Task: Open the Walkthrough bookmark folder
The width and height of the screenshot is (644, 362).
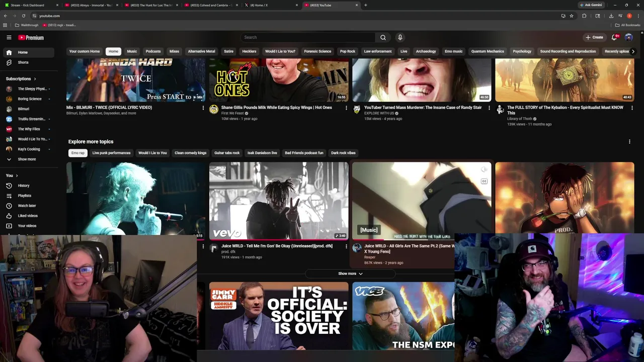Action: tap(27, 25)
